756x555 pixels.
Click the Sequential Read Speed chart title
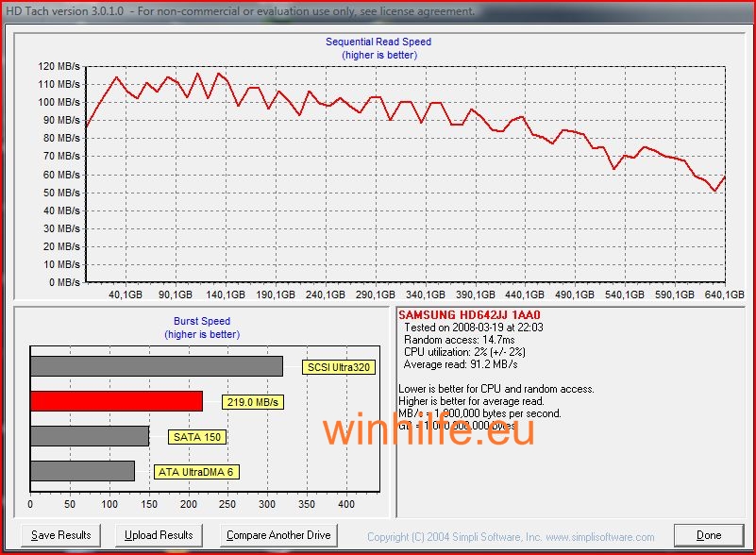point(378,42)
